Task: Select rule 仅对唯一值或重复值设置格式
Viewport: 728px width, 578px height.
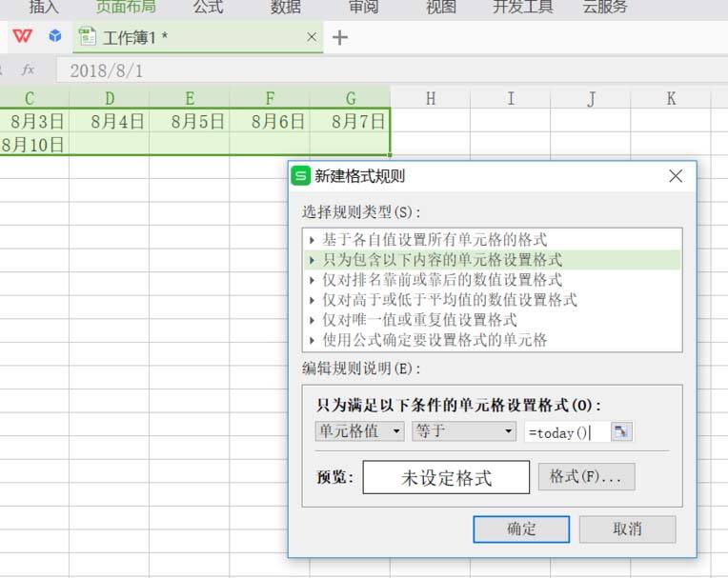Action: point(493,320)
